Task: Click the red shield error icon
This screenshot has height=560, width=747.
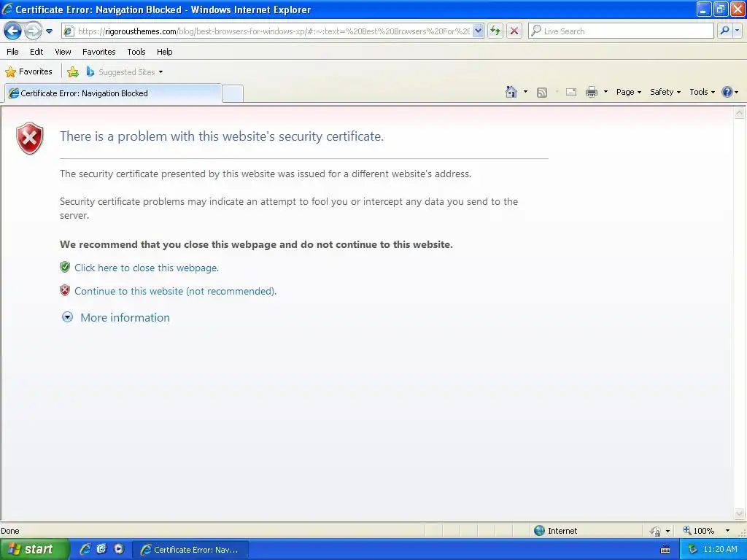Action: pos(30,138)
